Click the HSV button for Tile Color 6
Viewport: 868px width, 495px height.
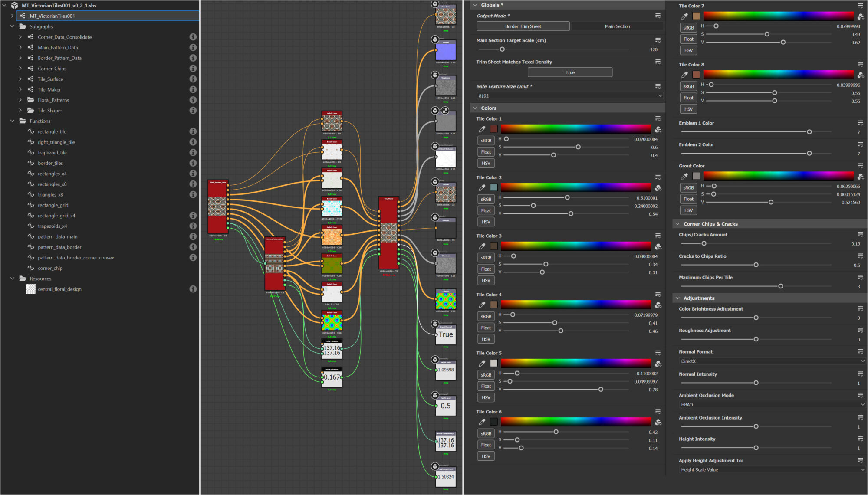click(x=486, y=456)
